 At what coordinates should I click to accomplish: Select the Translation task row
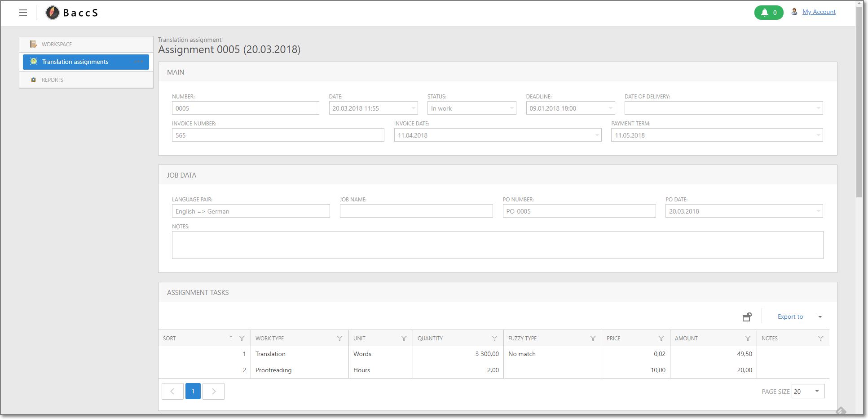[x=494, y=354]
